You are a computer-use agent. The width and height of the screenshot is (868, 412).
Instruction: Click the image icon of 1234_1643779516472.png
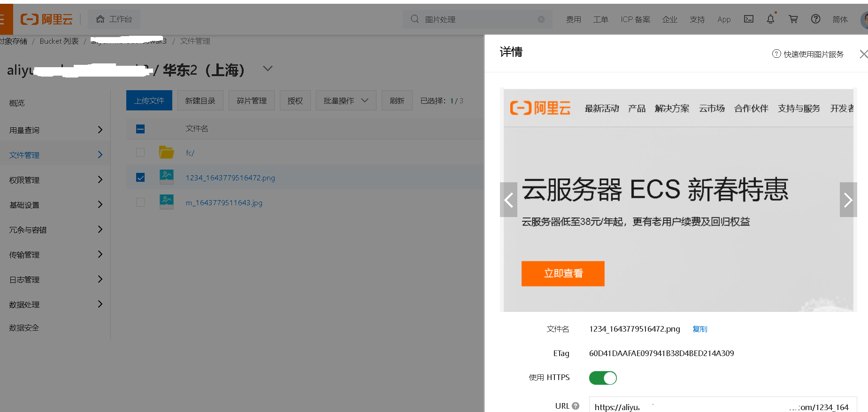167,177
